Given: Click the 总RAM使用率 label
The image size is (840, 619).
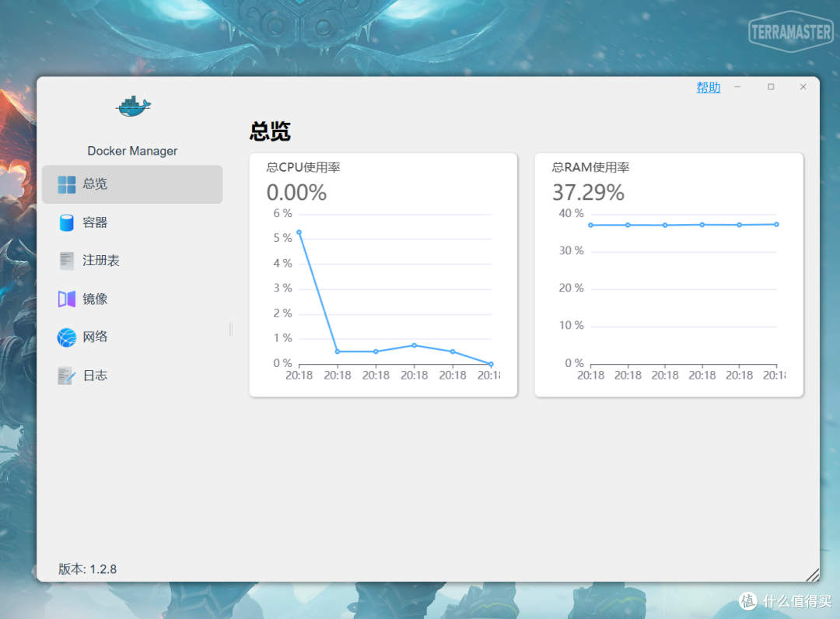Looking at the screenshot, I should pos(590,167).
